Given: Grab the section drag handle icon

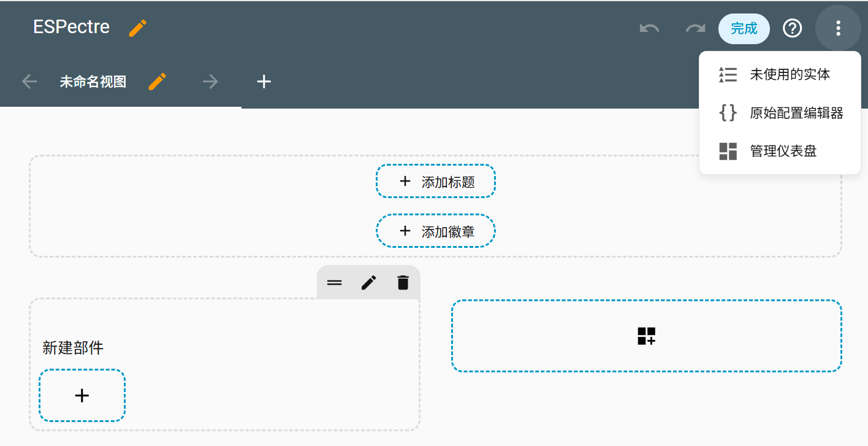Looking at the screenshot, I should pos(334,283).
